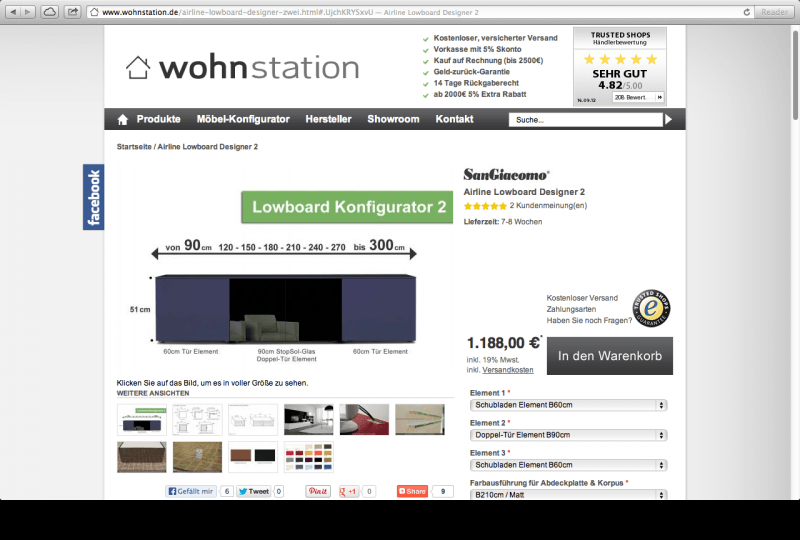Viewport: 800px width, 540px height.
Task: Follow the Startseite breadcrumb link
Action: pos(134,146)
